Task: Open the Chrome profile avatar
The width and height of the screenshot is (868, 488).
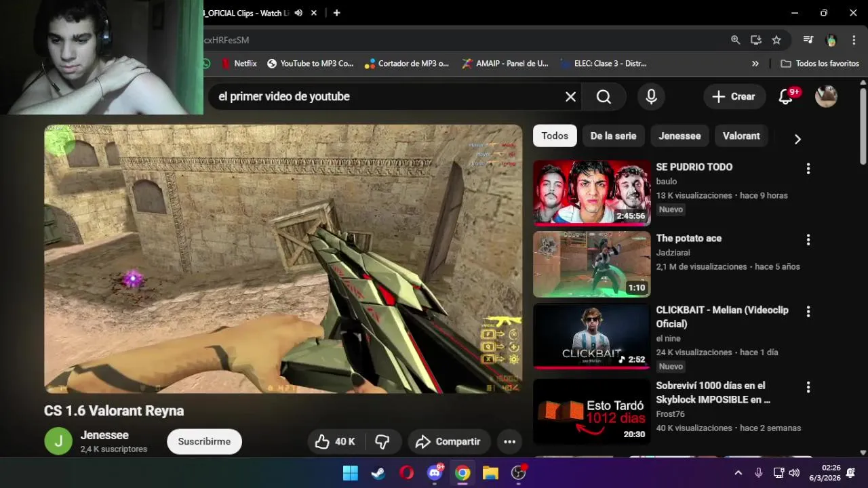Action: [831, 40]
